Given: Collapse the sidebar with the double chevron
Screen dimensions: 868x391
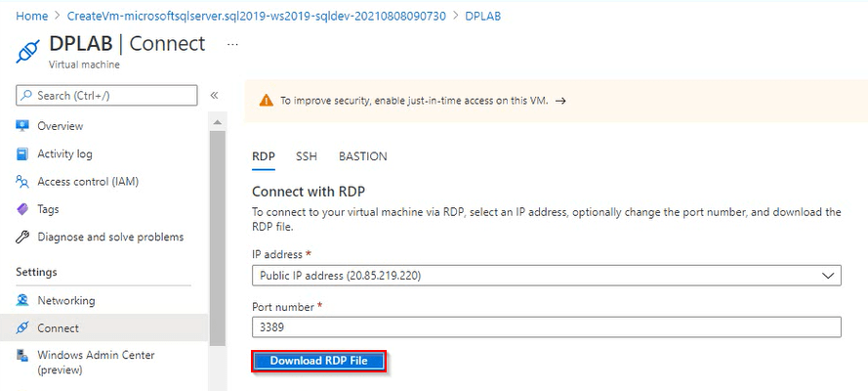Looking at the screenshot, I should 214,95.
